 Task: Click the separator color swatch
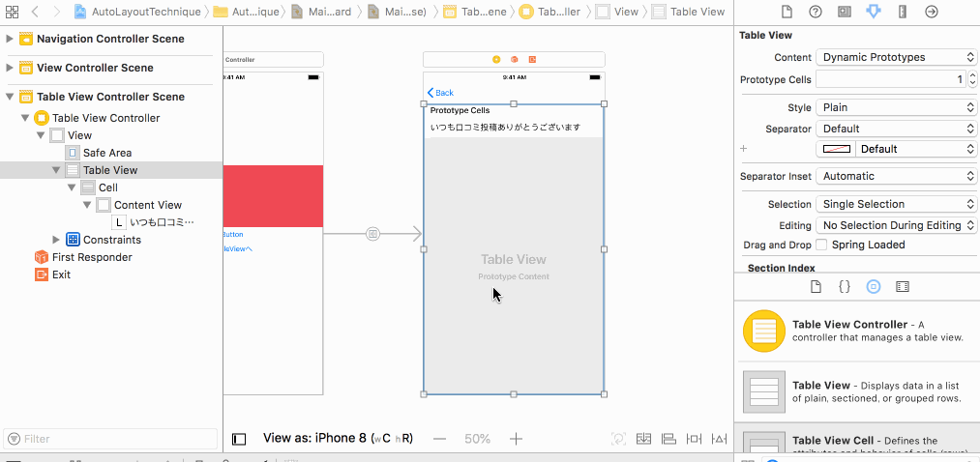pyautogui.click(x=836, y=149)
